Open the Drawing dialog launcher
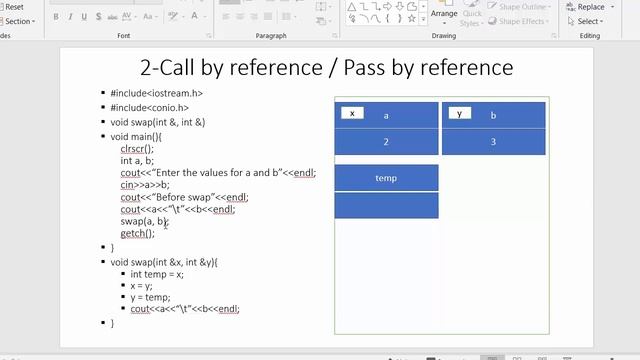Image resolution: width=640 pixels, height=360 pixels. (x=554, y=36)
